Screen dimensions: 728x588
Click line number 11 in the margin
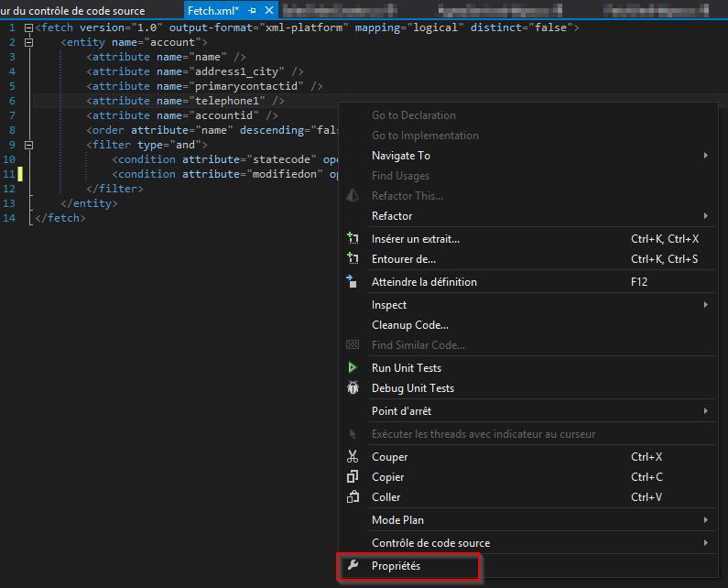click(x=9, y=174)
